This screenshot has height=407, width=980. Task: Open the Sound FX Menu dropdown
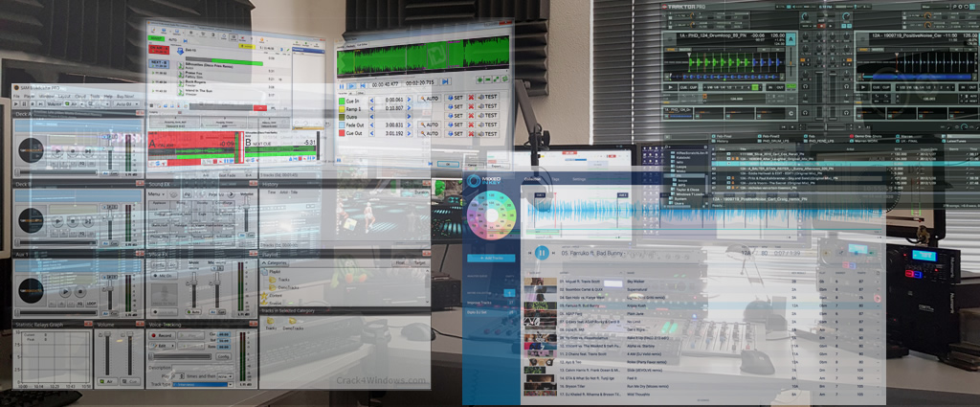(156, 194)
